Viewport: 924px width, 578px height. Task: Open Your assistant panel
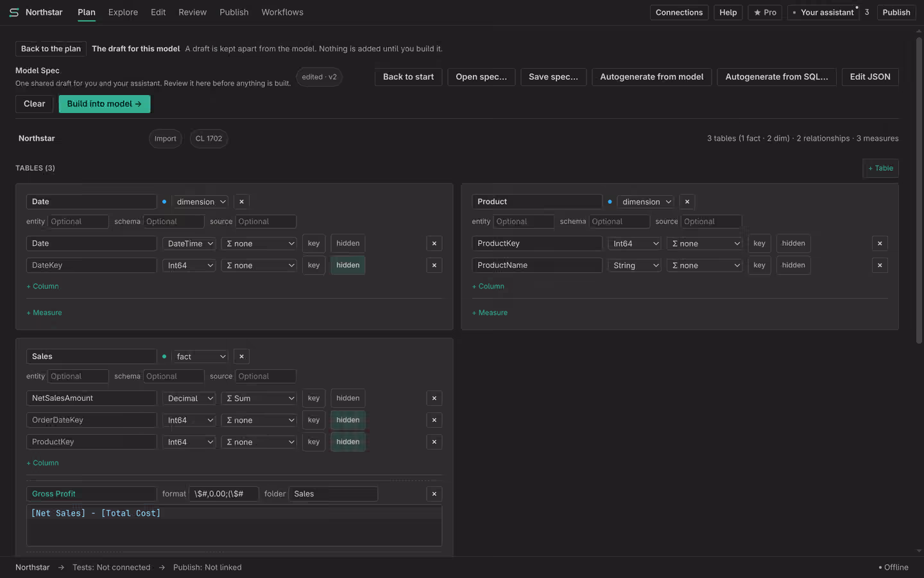coord(823,12)
